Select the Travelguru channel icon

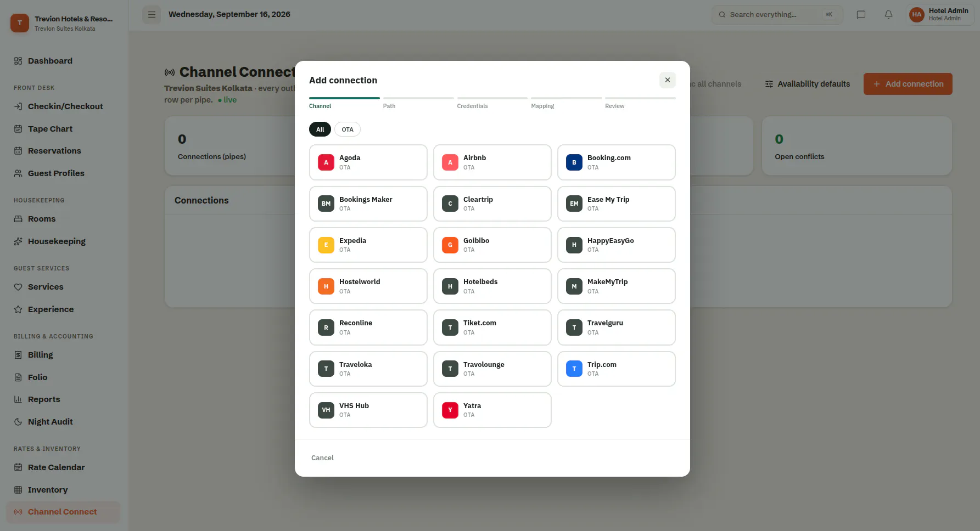pos(574,327)
